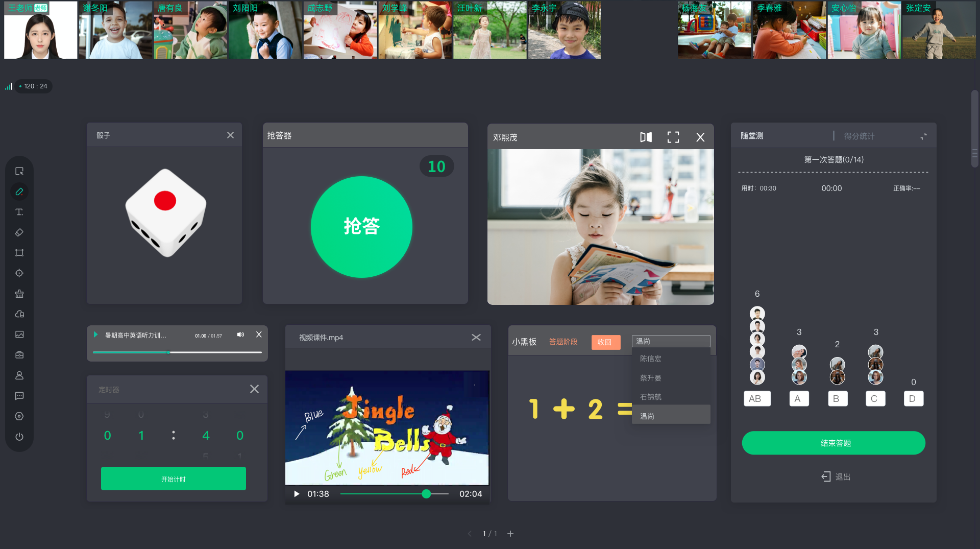Choose 蔡升晏 from the dropdown list
The width and height of the screenshot is (980, 549).
(671, 378)
